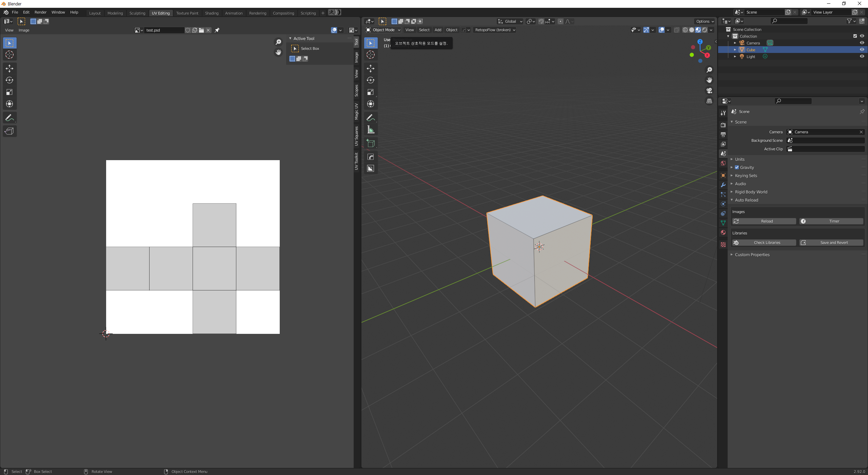The width and height of the screenshot is (868, 475).
Task: Hide the Cube object in outliner
Action: click(x=862, y=50)
